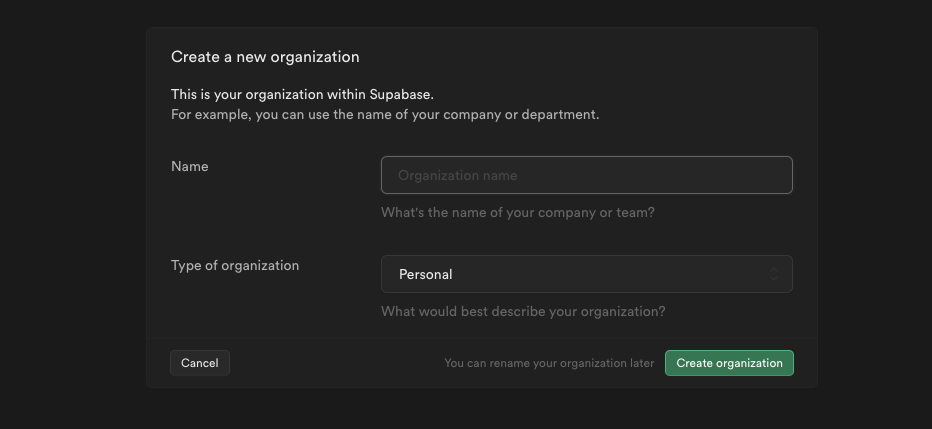Select the Personal value text in the dropdown

point(426,275)
